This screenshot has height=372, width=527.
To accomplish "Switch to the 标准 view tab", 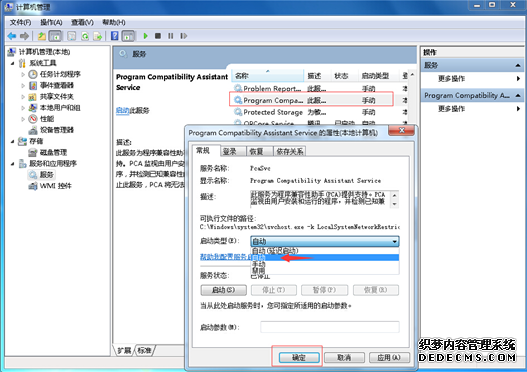I will [145, 350].
